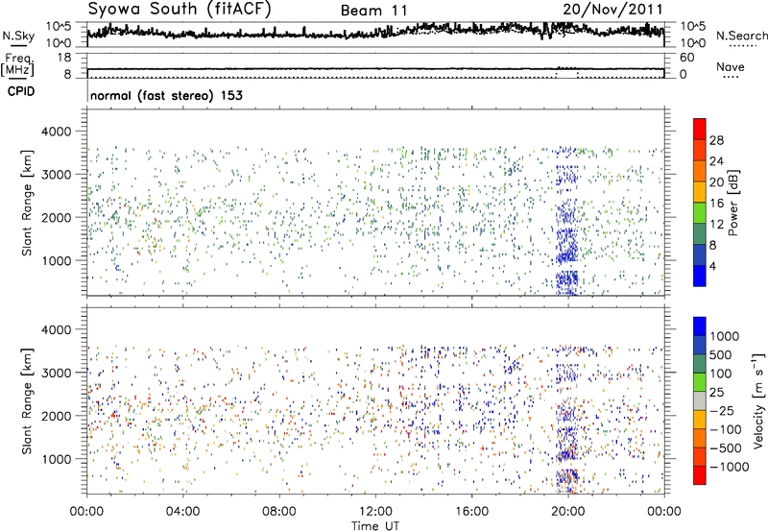768x532 pixels.
Task: Click the text "normal (fast stereo) 153"
Action: tap(166, 95)
